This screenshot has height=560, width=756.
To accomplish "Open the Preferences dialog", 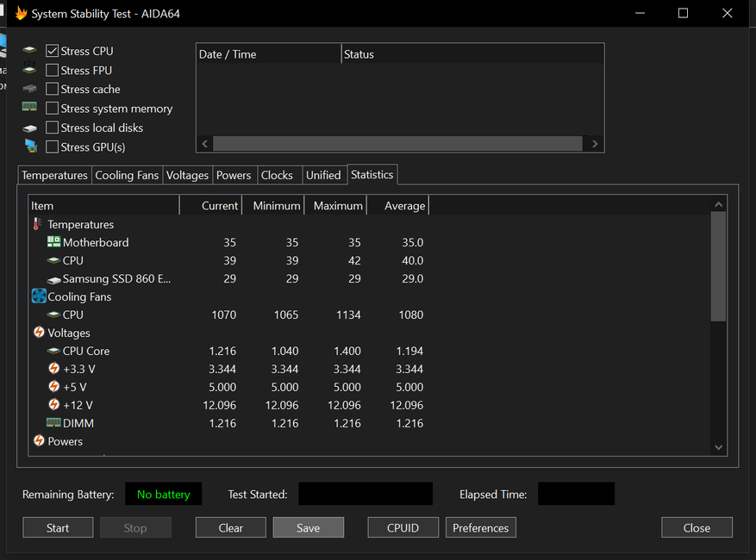I will (x=480, y=528).
